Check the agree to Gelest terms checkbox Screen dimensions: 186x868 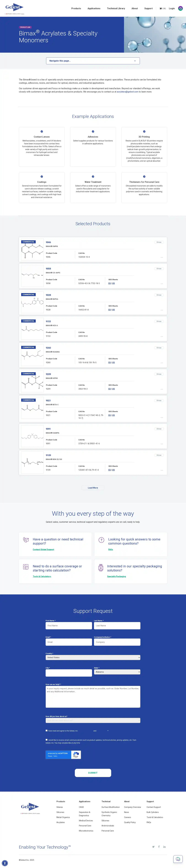(x=47, y=730)
